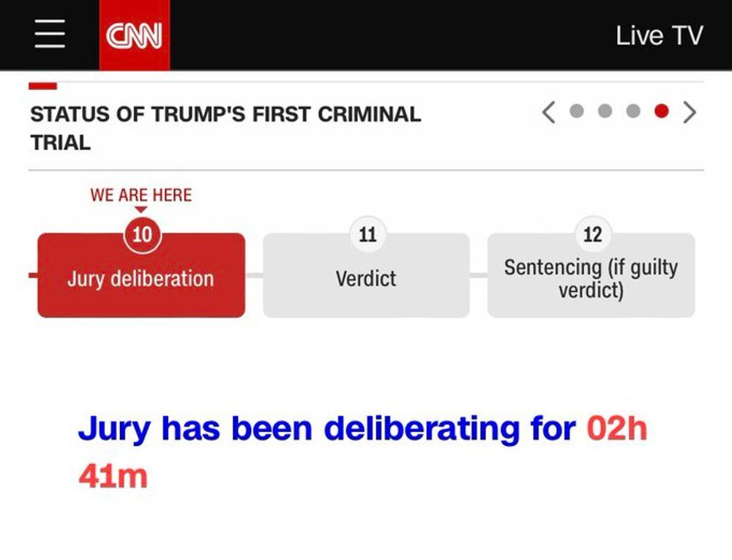Image resolution: width=732 pixels, height=560 pixels.
Task: Go to previous carousel slide arrow
Action: (x=548, y=112)
